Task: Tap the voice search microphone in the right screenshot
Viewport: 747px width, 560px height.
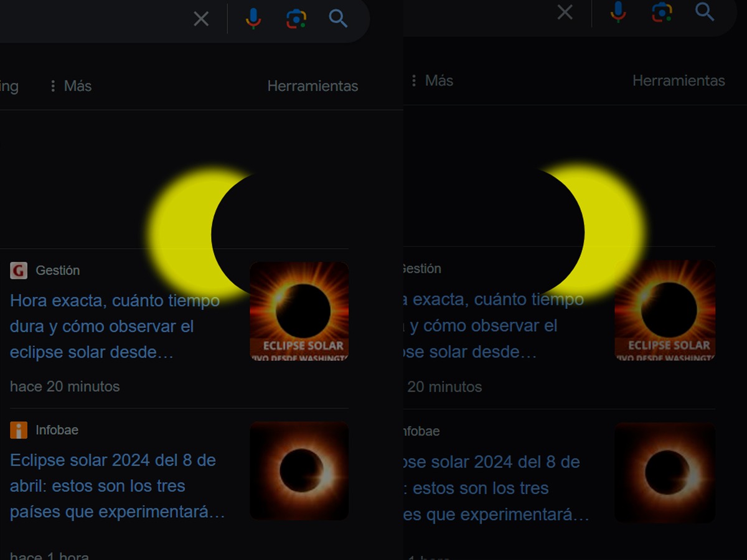Action: point(618,12)
